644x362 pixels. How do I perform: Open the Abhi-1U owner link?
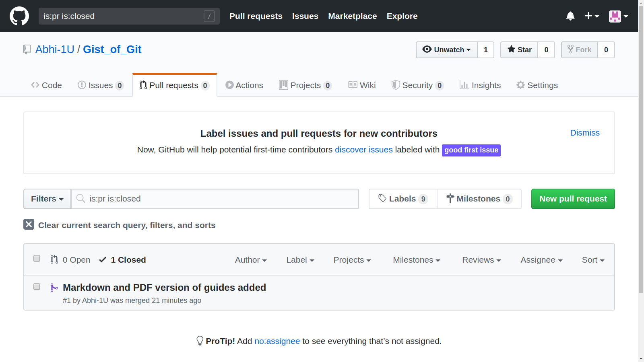click(55, 49)
